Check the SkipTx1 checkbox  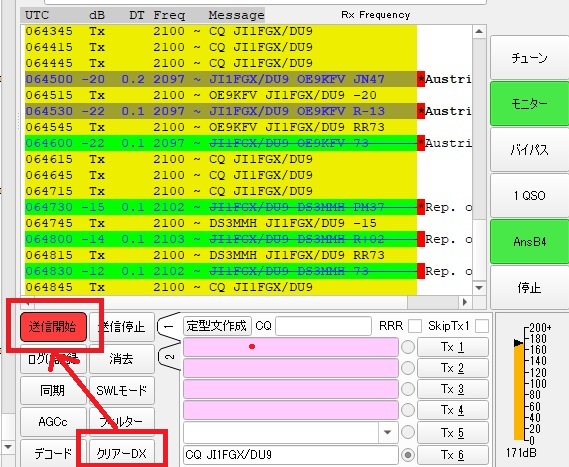click(x=482, y=326)
